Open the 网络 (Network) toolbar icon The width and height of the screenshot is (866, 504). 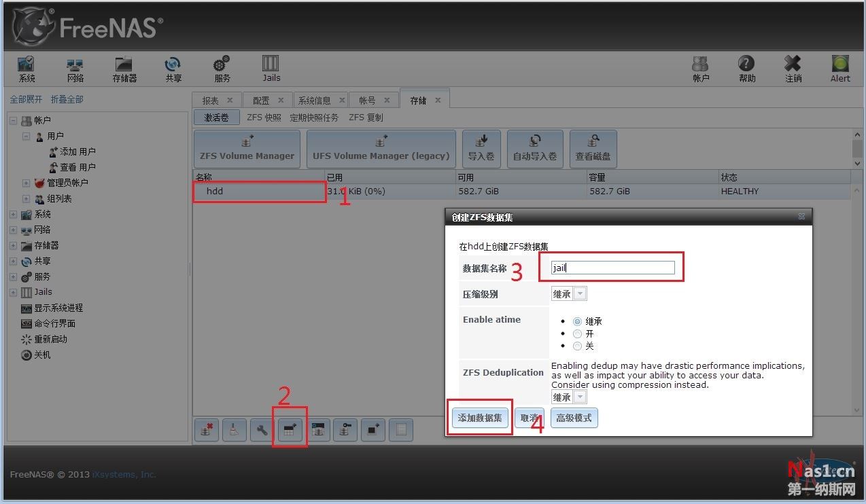click(x=75, y=69)
